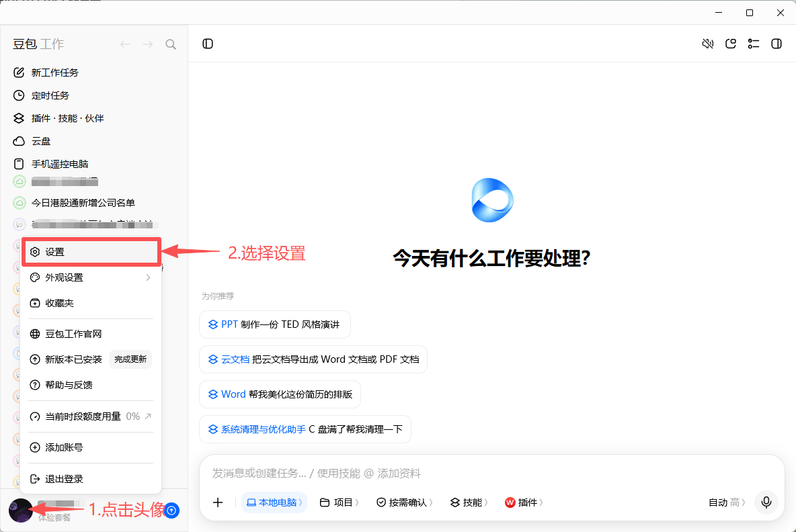Click the blue upgrade arrow icon

[x=172, y=511]
